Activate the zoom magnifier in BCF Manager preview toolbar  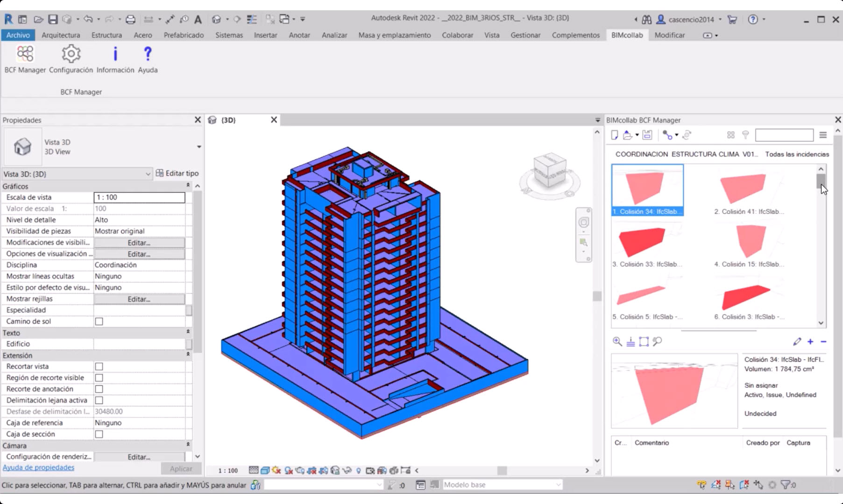pos(616,342)
